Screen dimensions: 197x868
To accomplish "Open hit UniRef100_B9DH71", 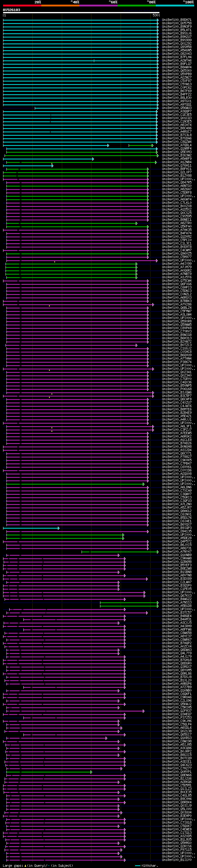I will [177, 20].
